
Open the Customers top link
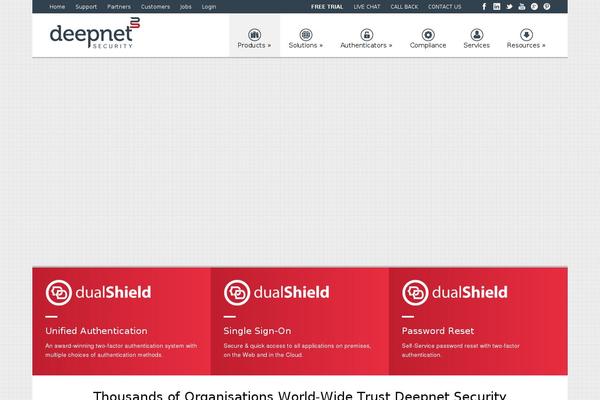(x=155, y=7)
